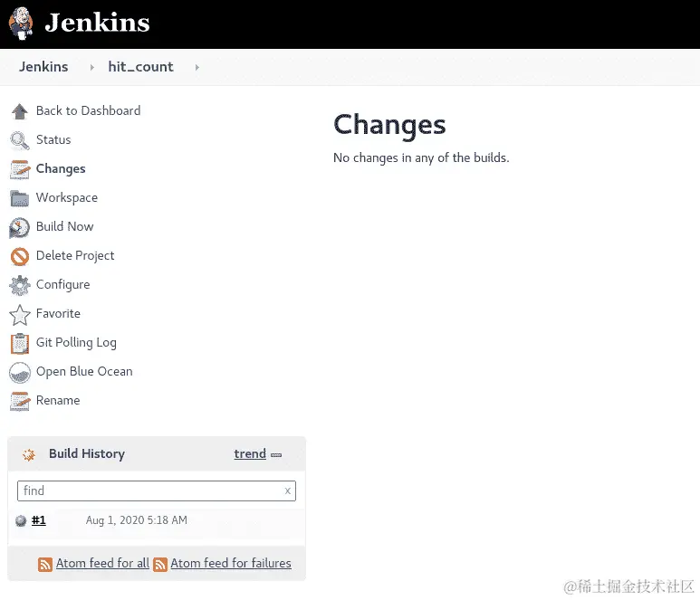Choose Rename in sidebar
The width and height of the screenshot is (700, 600).
point(58,401)
